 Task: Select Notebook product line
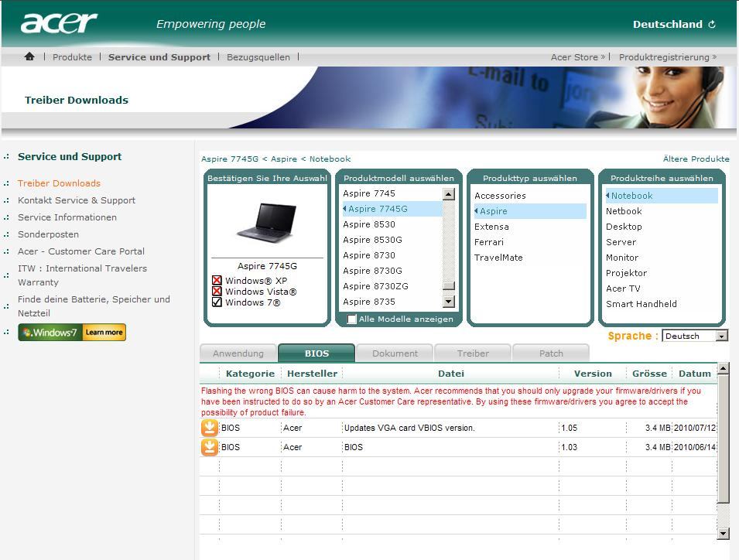coord(662,196)
